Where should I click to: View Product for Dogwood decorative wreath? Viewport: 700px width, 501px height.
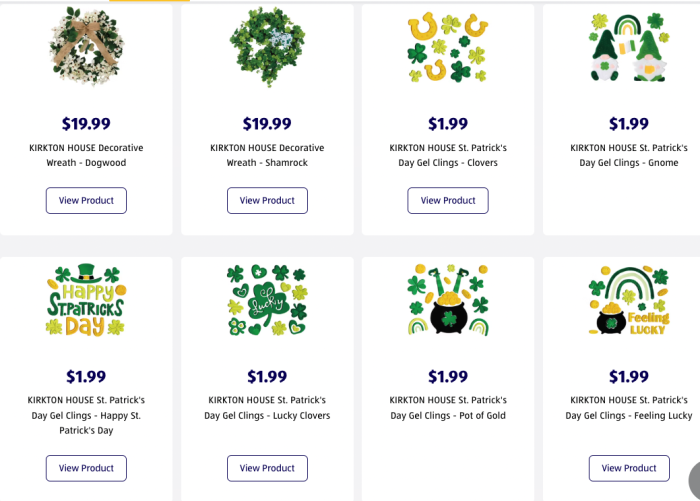(86, 200)
